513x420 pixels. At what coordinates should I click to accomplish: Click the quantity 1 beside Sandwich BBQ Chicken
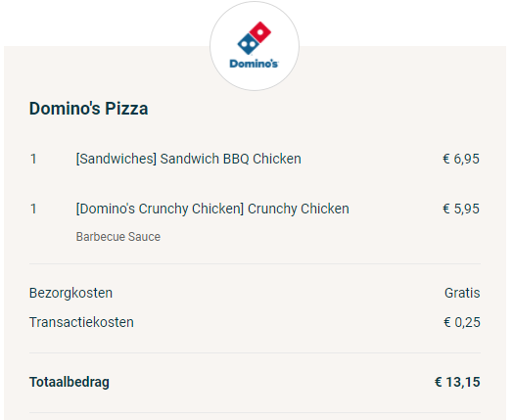click(x=33, y=159)
